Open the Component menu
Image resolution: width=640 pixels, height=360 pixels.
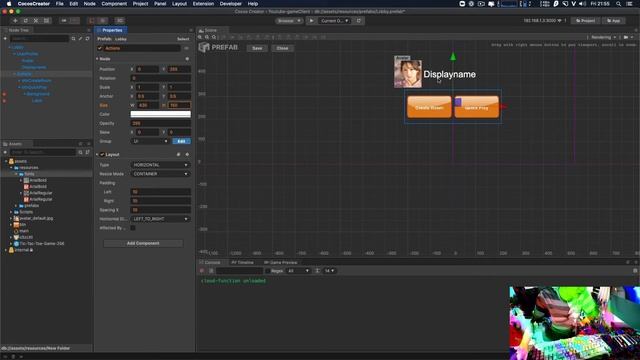coord(114,4)
